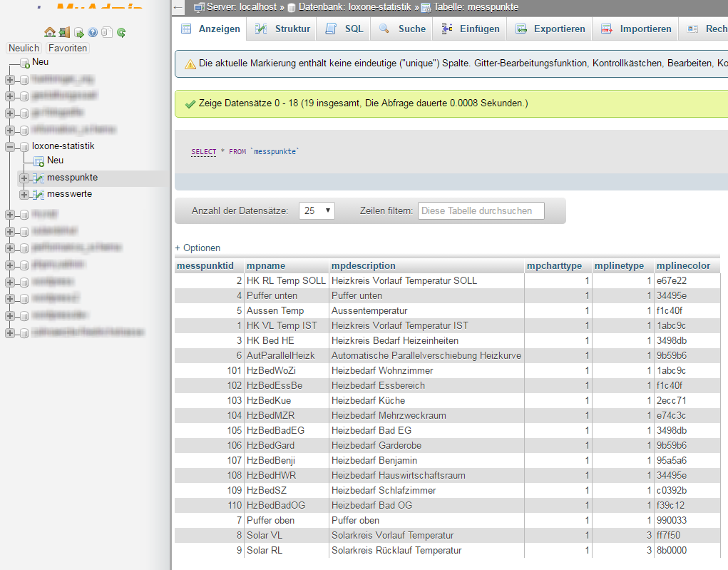The image size is (728, 570).
Task: Click the left arrow icon beside the server breadcrumb
Action: [x=179, y=8]
